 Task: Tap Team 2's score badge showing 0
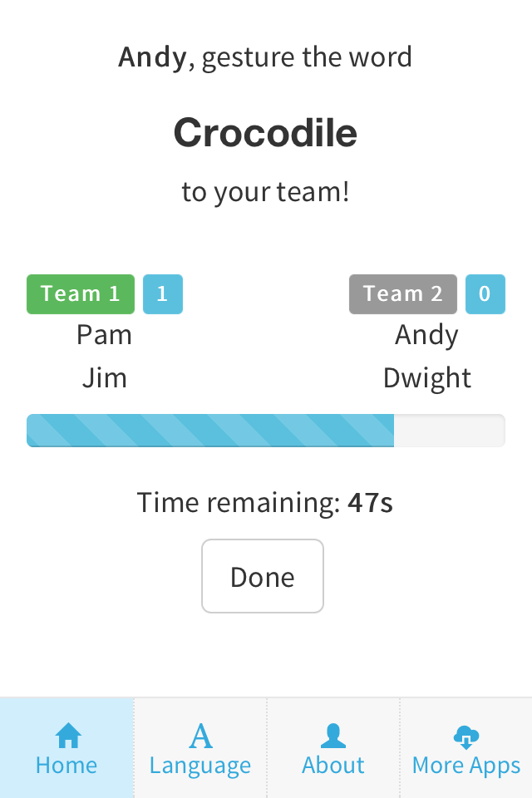(x=485, y=294)
